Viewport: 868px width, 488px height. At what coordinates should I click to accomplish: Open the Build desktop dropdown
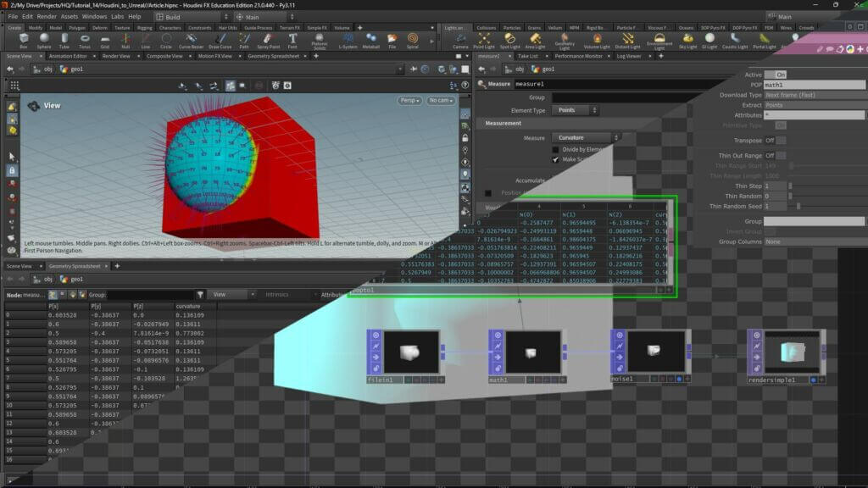pyautogui.click(x=192, y=17)
